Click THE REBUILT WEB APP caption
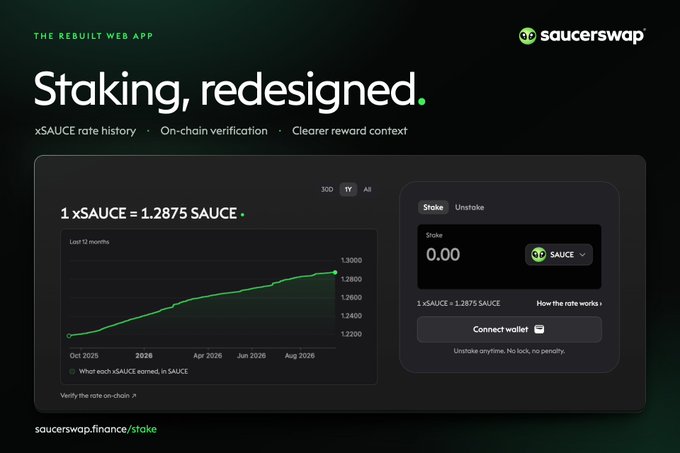Viewport: 680px width, 453px height. pyautogui.click(x=93, y=36)
